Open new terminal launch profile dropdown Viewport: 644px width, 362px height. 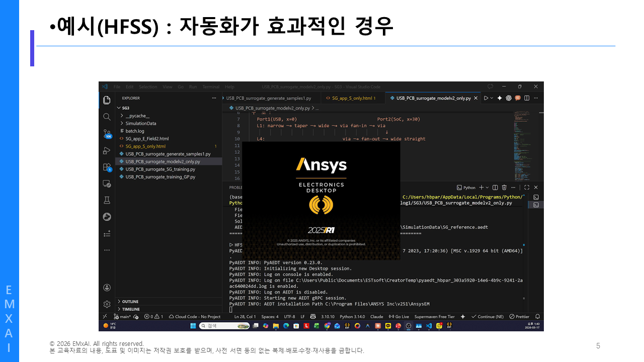coord(487,188)
